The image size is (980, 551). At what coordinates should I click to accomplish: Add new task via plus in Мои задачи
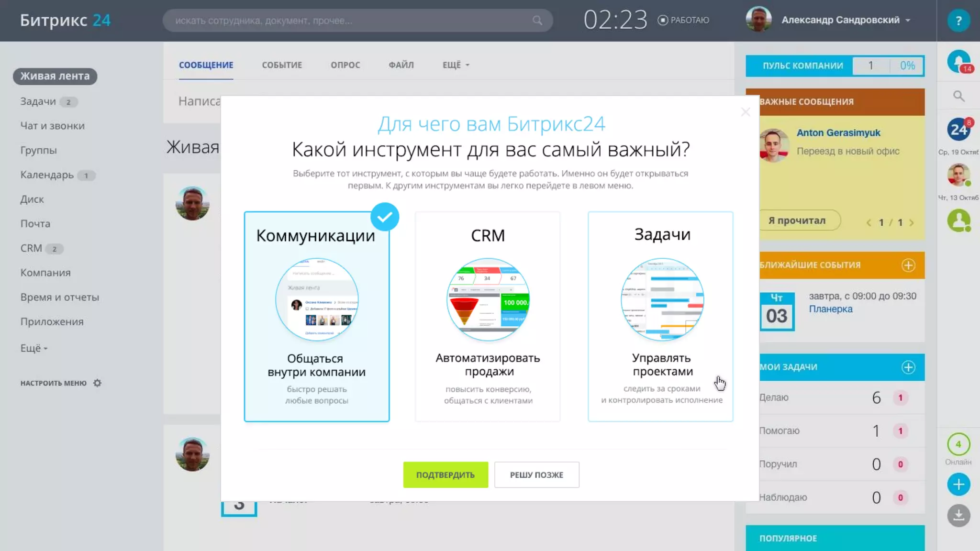[x=908, y=367]
